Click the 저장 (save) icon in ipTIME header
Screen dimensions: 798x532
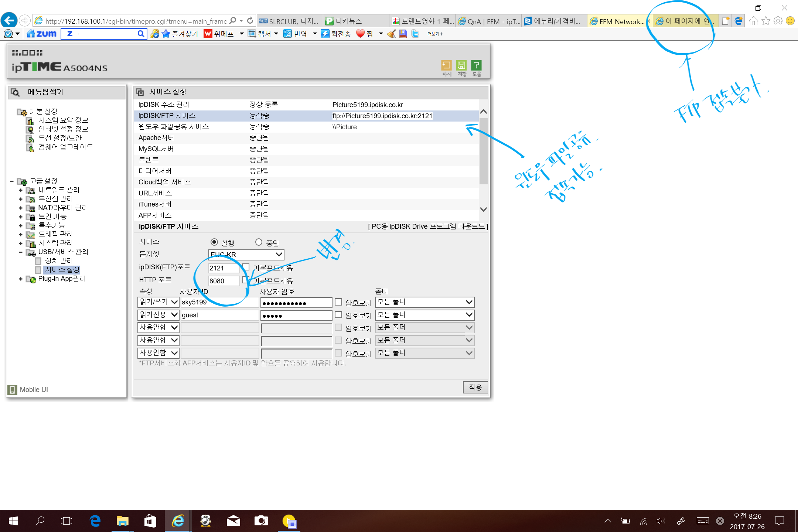461,65
